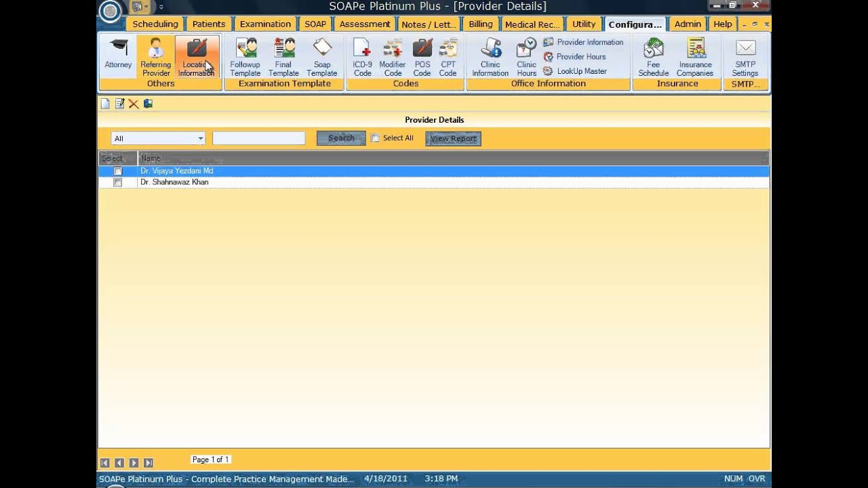This screenshot has width=868, height=488.
Task: Switch to the Assessment tab
Action: [x=365, y=24]
